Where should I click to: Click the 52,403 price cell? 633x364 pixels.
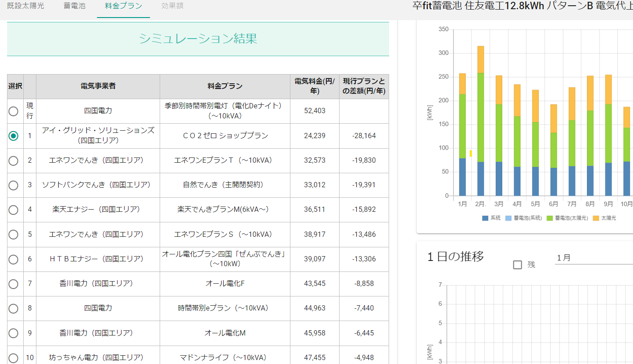coord(315,111)
